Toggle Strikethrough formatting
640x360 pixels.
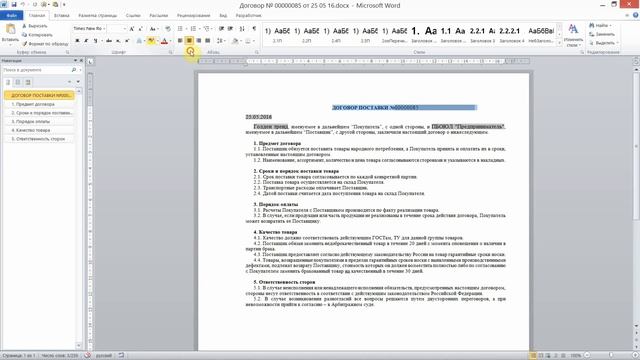coord(109,41)
